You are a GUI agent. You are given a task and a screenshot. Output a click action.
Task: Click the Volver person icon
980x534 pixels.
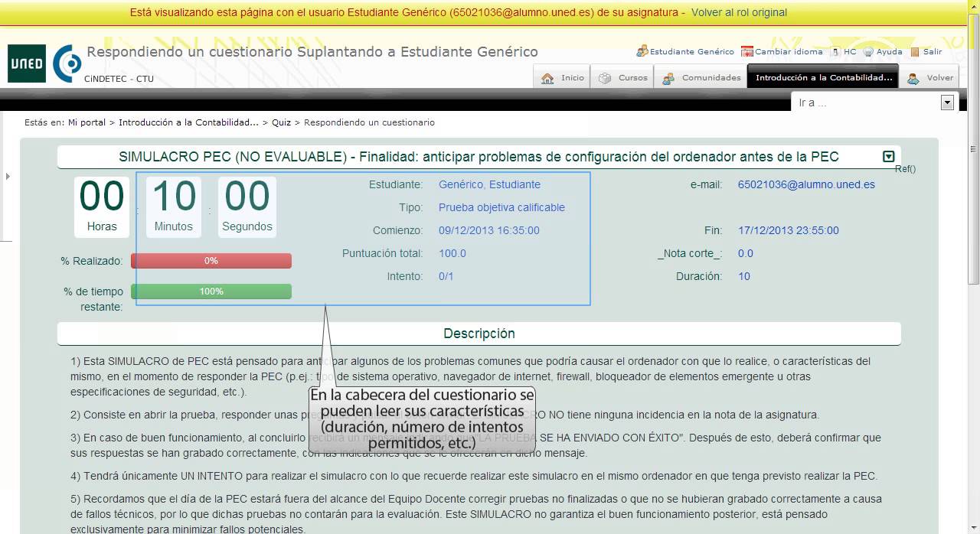(x=913, y=78)
